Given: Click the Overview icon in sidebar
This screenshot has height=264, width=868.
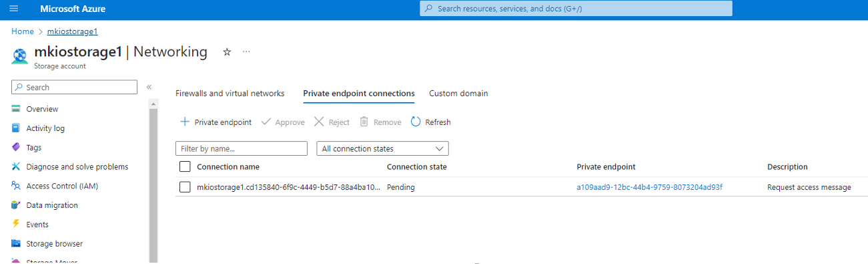Looking at the screenshot, I should tap(16, 109).
